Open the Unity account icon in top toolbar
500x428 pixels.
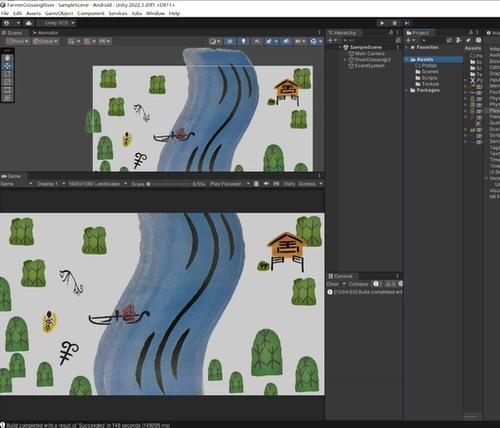[x=6, y=23]
